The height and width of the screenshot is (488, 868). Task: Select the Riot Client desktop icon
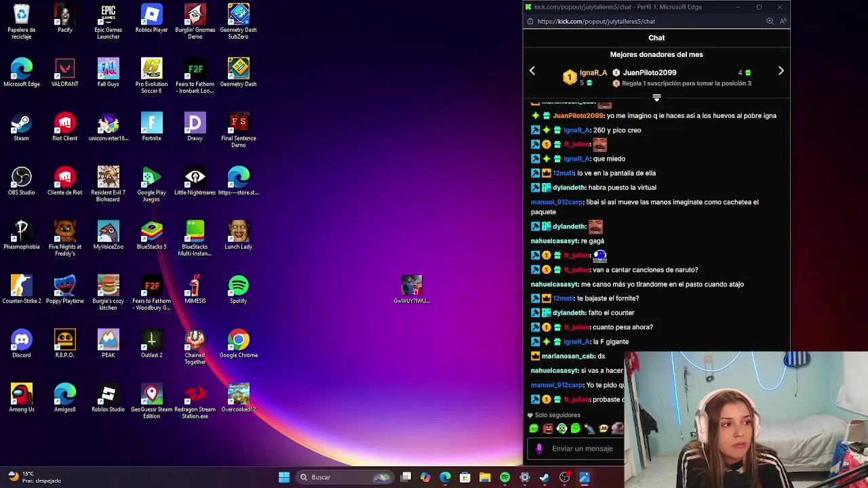(65, 127)
